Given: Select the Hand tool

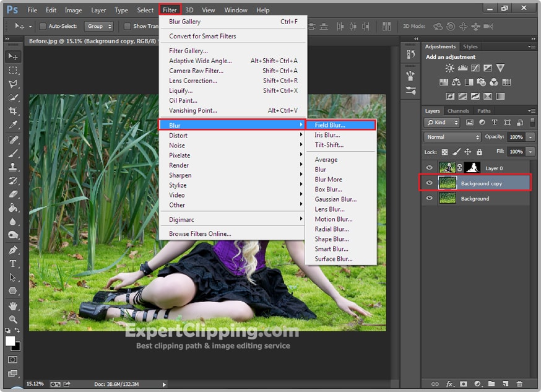Looking at the screenshot, I should click(13, 306).
